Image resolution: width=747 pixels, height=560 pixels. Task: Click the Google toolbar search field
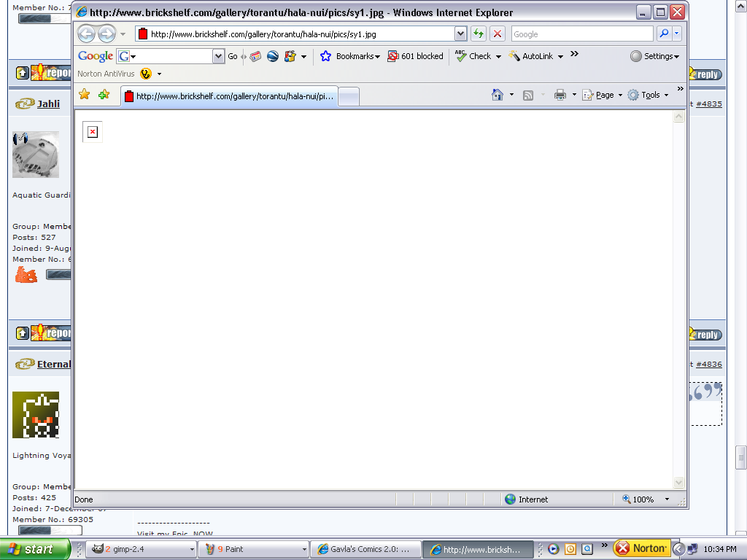(164, 56)
